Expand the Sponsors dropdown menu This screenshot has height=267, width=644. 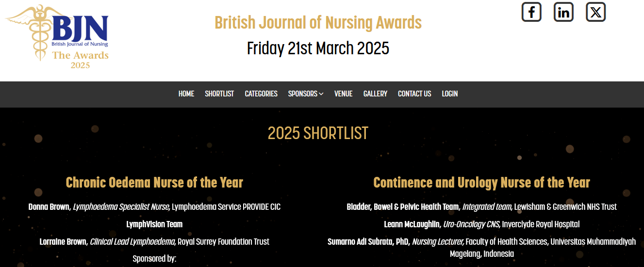(305, 94)
